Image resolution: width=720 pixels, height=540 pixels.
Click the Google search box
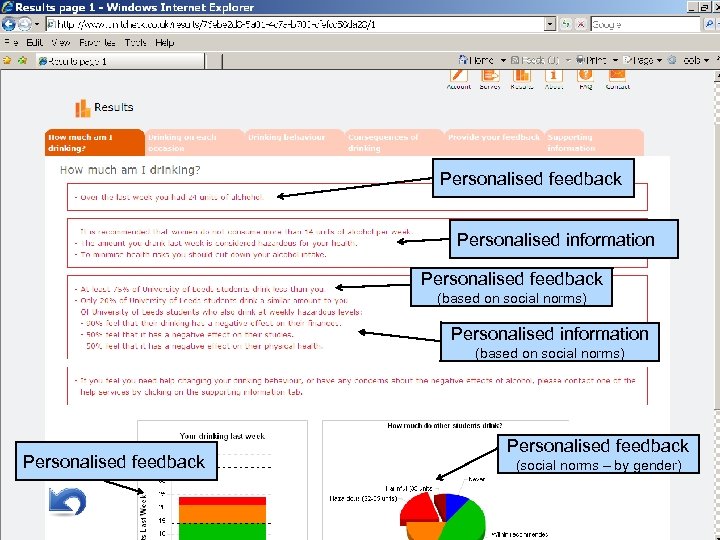(x=645, y=24)
